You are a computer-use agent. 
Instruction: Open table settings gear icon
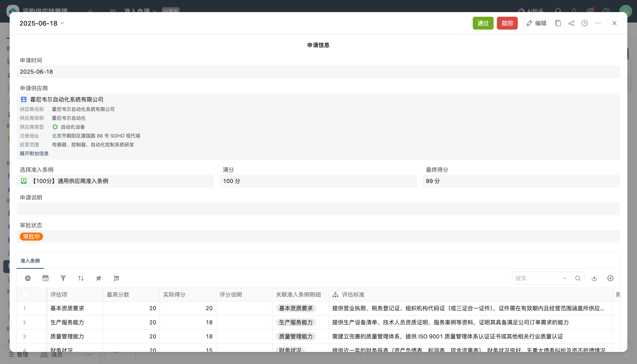[28, 278]
